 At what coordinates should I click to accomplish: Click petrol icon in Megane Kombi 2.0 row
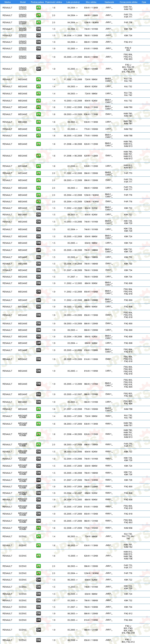tap(38, 445)
